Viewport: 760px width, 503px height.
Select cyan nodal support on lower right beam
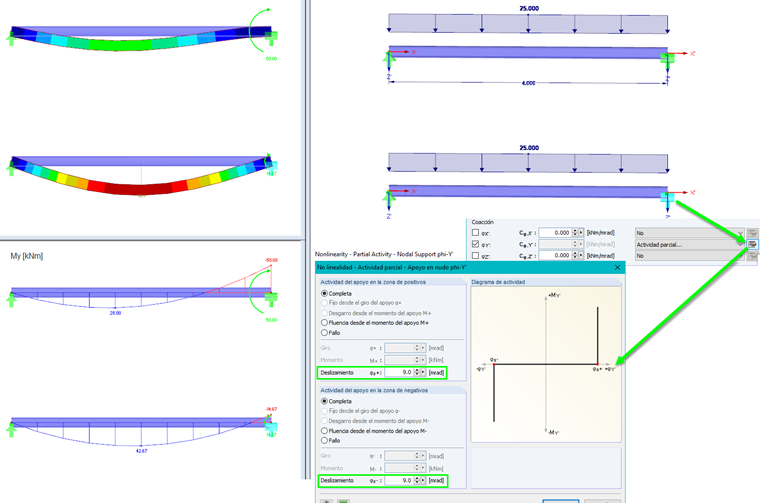[x=667, y=197]
